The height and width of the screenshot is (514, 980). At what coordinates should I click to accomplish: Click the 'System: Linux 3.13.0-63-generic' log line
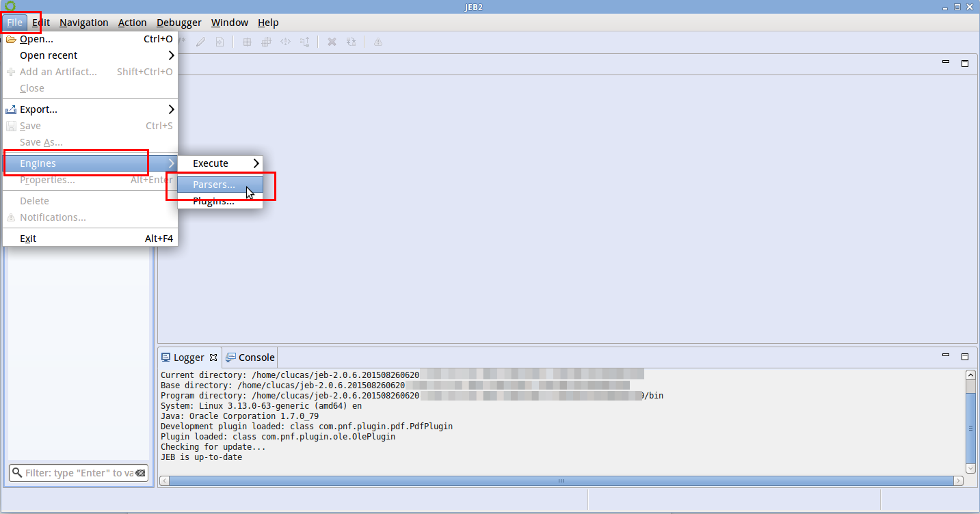(261, 405)
